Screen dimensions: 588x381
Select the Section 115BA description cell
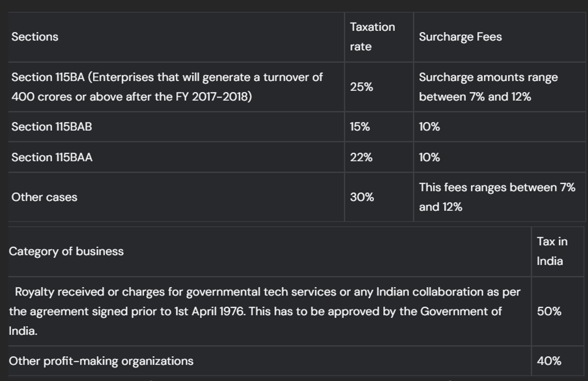pos(167,87)
